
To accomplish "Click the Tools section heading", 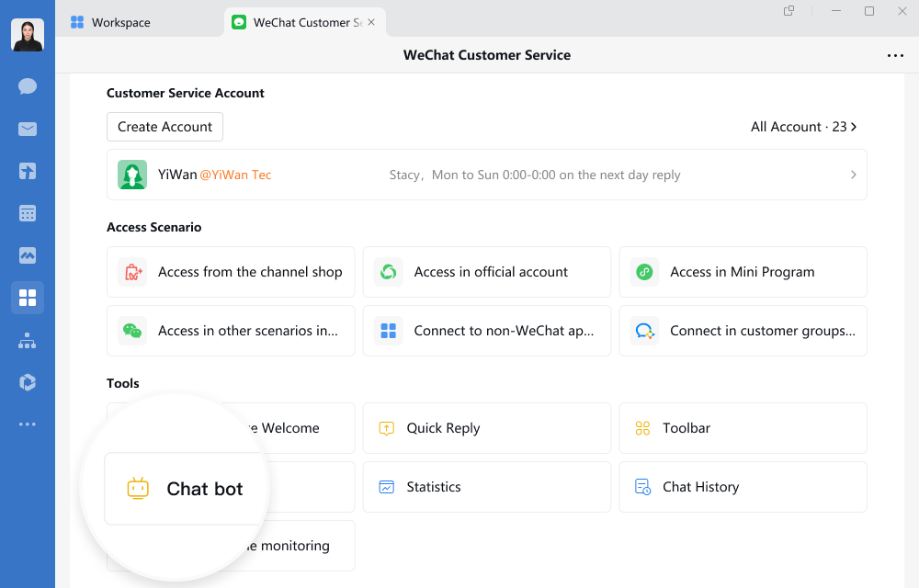I will point(122,384).
